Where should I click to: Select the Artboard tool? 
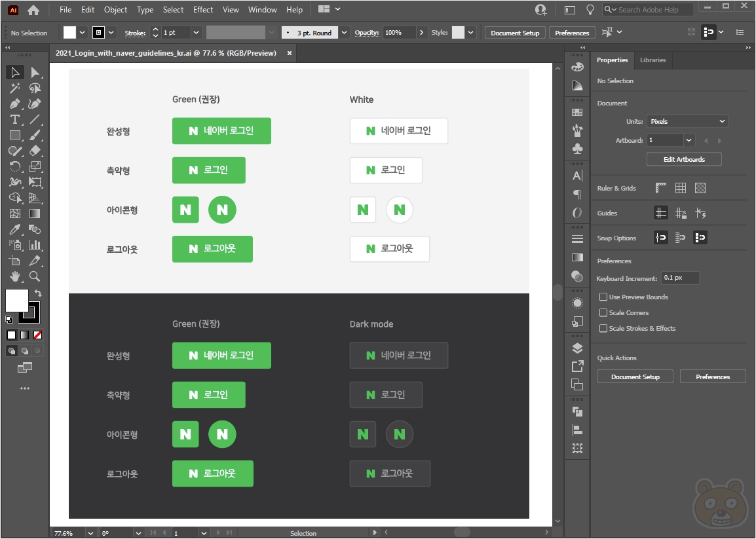[x=15, y=261]
